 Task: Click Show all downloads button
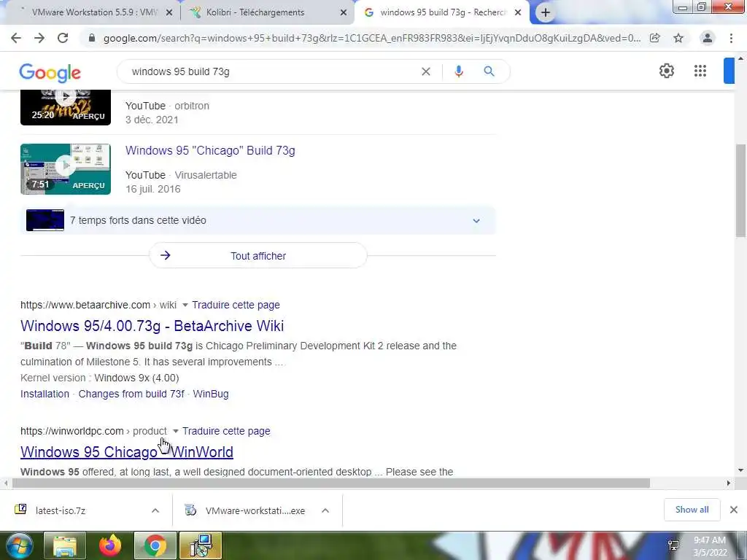click(x=692, y=510)
